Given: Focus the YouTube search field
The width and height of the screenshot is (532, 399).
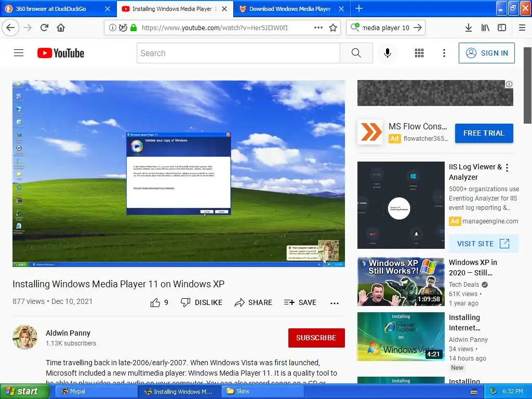Looking at the screenshot, I should [238, 53].
